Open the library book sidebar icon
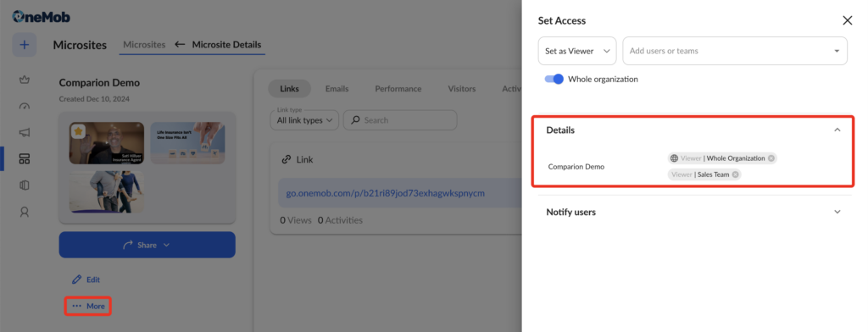The width and height of the screenshot is (868, 332). click(24, 185)
